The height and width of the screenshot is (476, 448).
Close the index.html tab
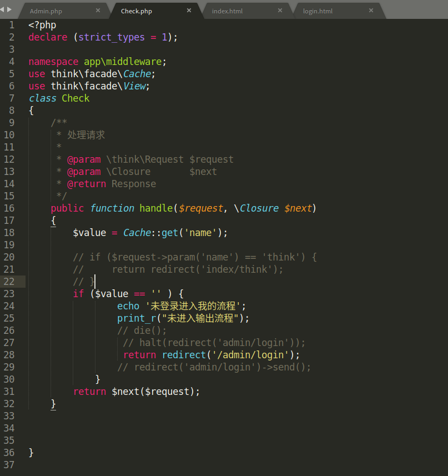point(280,11)
